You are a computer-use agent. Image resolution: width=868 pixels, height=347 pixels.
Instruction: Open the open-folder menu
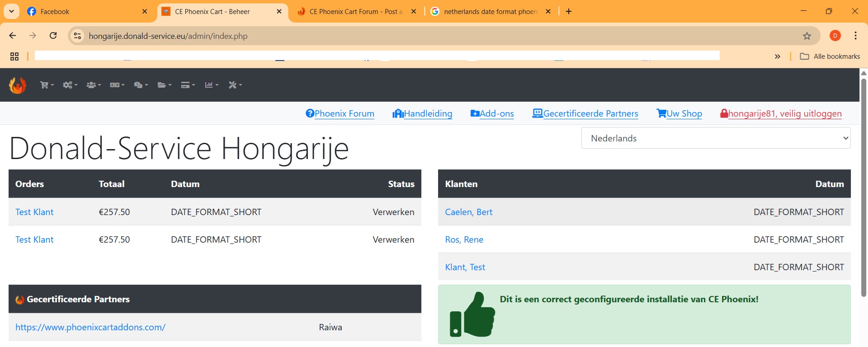(x=165, y=85)
